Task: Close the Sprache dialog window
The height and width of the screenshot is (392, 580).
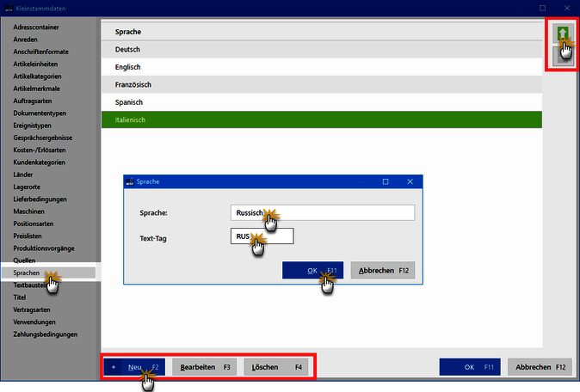Action: click(x=410, y=181)
